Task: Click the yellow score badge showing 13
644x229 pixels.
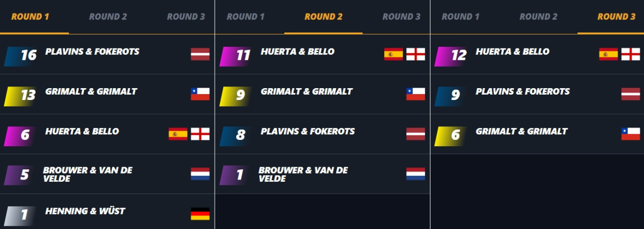Action: (21, 95)
